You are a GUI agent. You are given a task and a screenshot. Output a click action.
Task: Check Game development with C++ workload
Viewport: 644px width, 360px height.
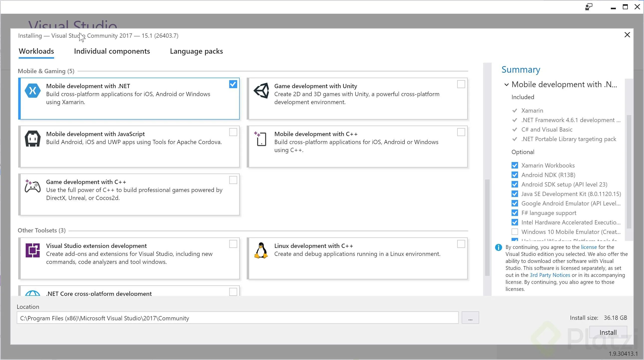coord(233,180)
